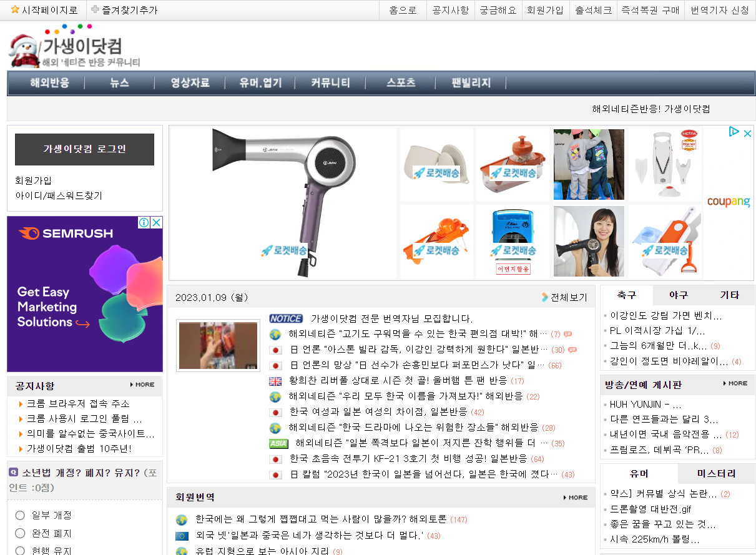Open the 전체보기 link
756x555 pixels.
(564, 297)
